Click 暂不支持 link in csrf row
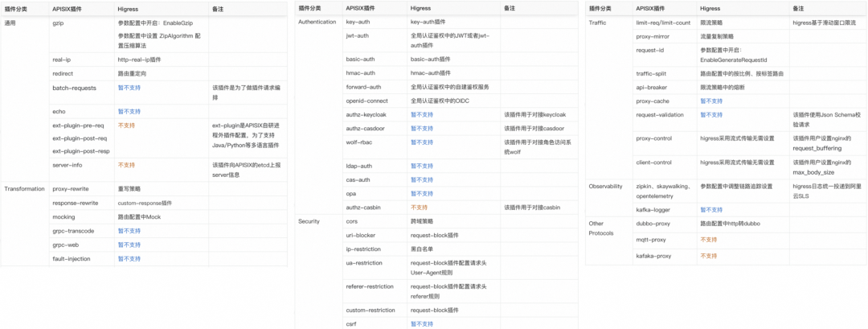 coord(421,324)
